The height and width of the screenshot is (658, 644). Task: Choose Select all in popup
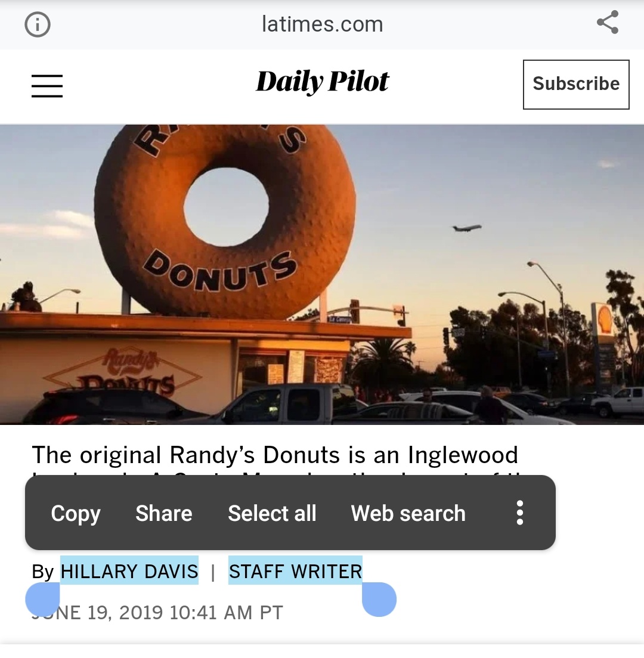(272, 513)
